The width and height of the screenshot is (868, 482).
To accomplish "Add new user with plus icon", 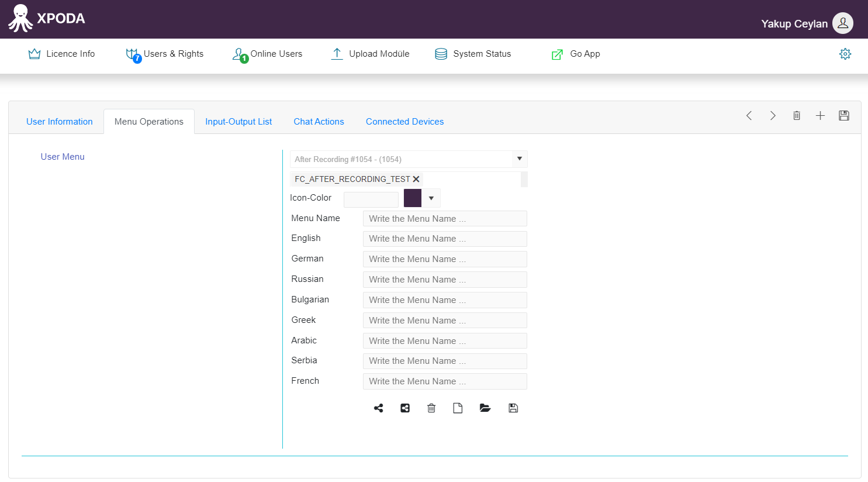I will (x=820, y=115).
